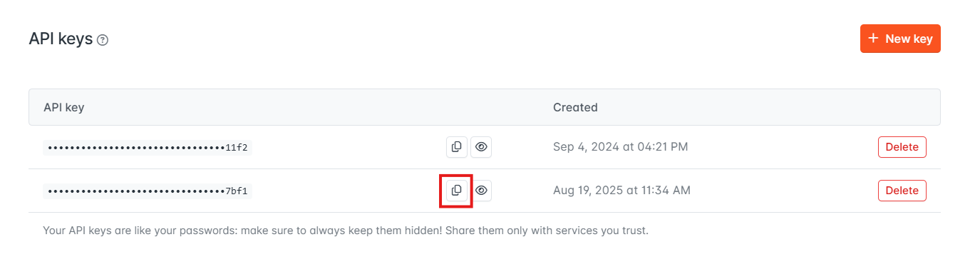Click the Aug 19, 2025 at 11:34 AM timestamp
980x272 pixels.
(x=621, y=191)
